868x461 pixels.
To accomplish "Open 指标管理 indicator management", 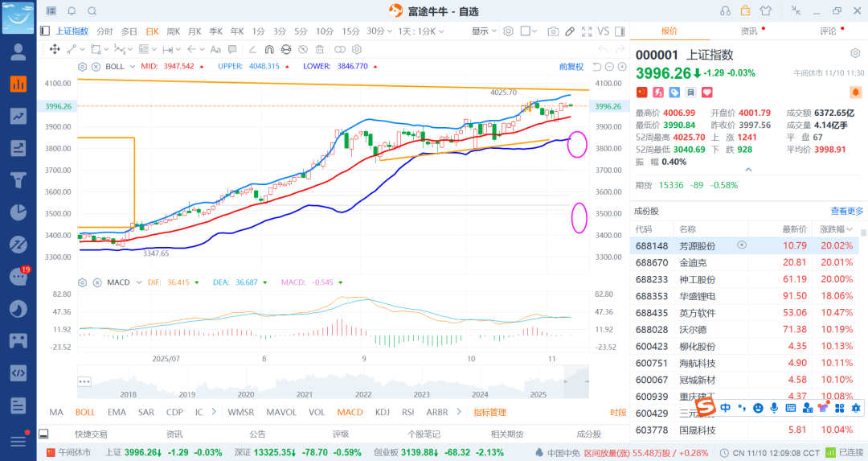I will [489, 413].
